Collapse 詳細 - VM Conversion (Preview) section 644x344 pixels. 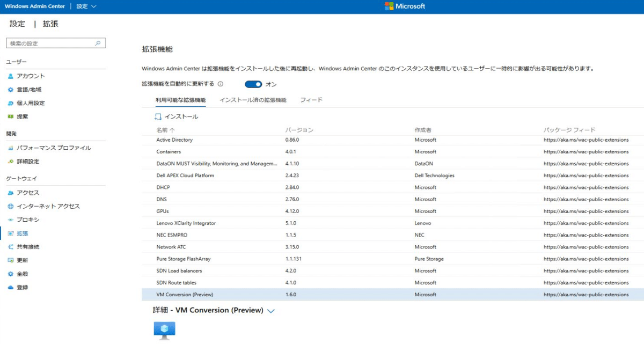(x=270, y=311)
